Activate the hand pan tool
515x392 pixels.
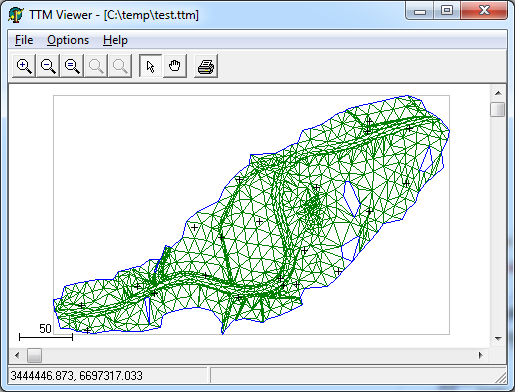point(174,66)
